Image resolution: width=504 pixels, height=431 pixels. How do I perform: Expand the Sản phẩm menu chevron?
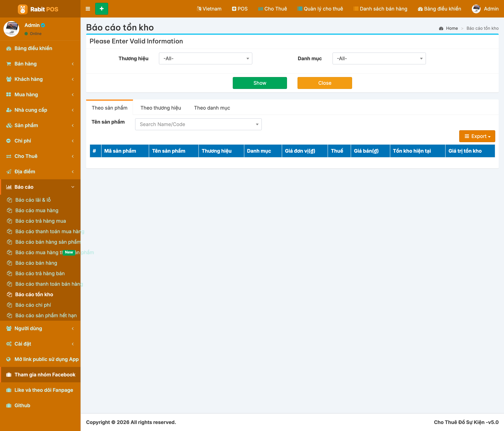coord(73,125)
